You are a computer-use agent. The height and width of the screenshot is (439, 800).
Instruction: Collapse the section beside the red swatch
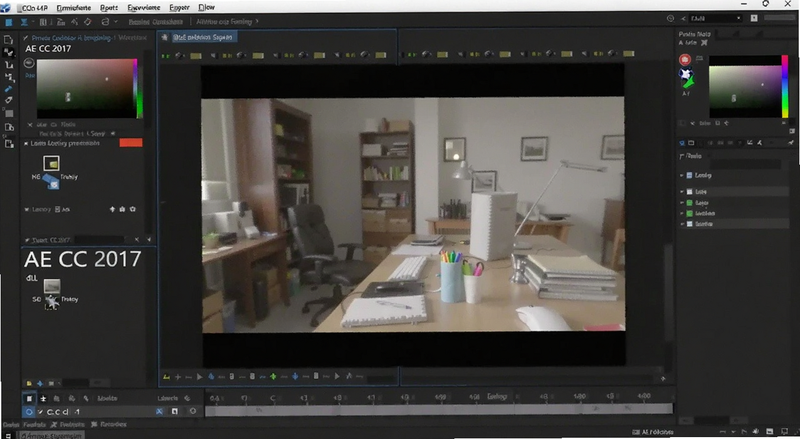pos(26,143)
